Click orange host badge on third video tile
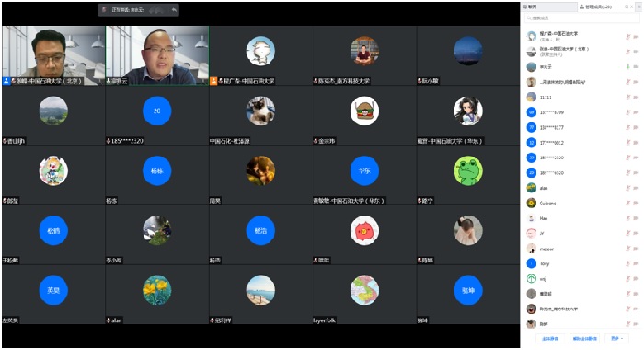 coord(213,81)
